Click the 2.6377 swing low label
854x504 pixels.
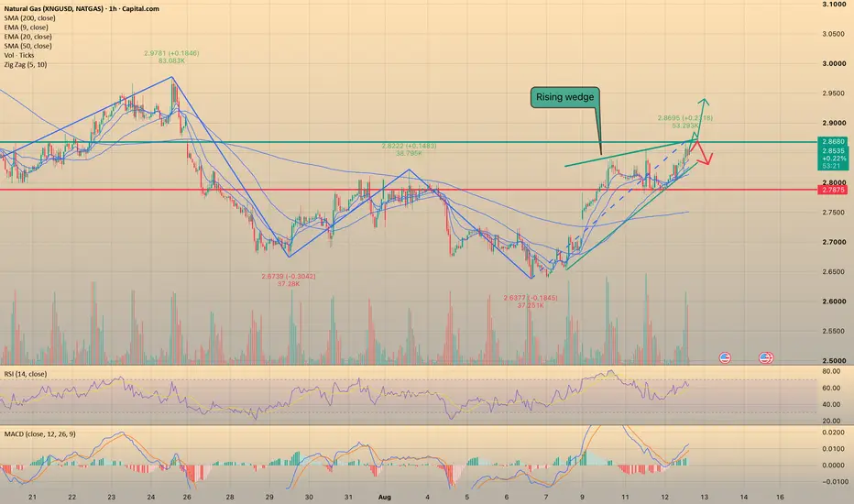(x=531, y=298)
